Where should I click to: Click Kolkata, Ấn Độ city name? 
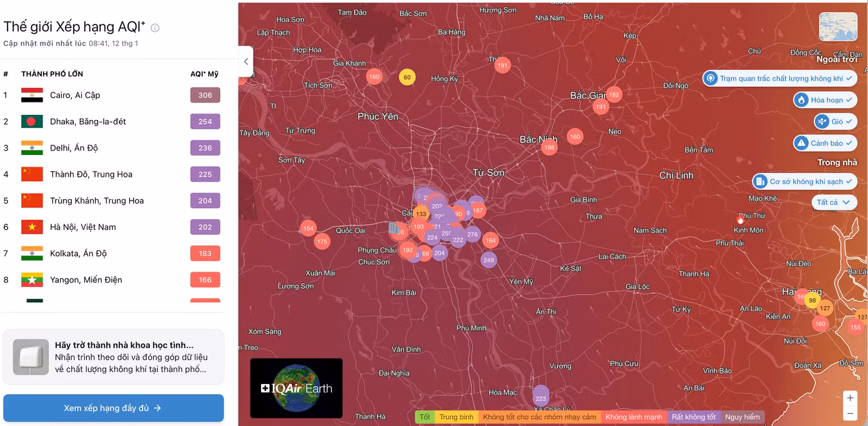pyautogui.click(x=78, y=254)
